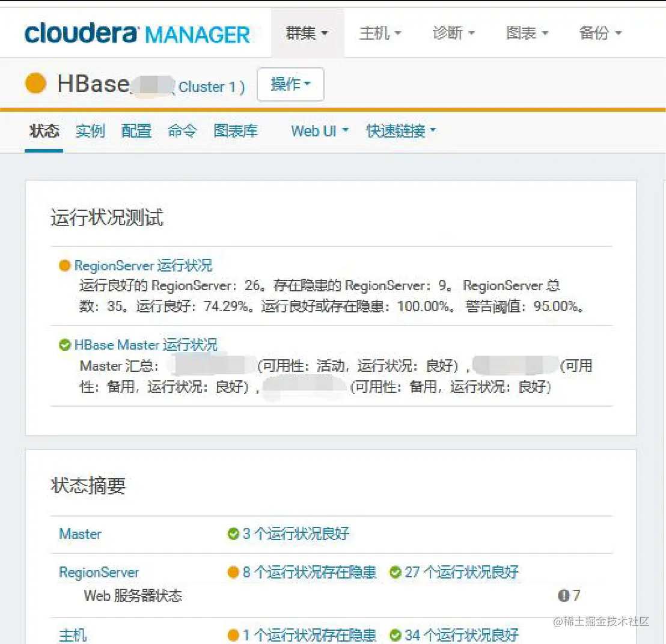
Task: Open the HBase Master 运行状况 link
Action: [x=145, y=345]
